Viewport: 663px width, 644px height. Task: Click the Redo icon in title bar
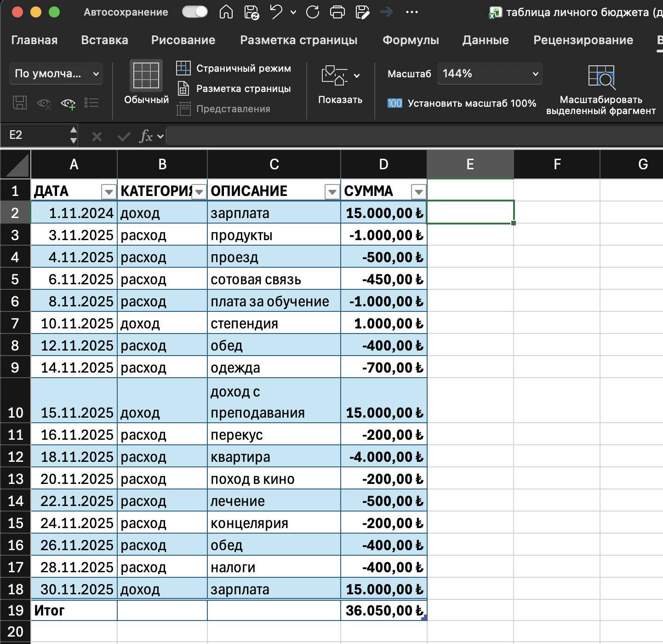point(313,12)
